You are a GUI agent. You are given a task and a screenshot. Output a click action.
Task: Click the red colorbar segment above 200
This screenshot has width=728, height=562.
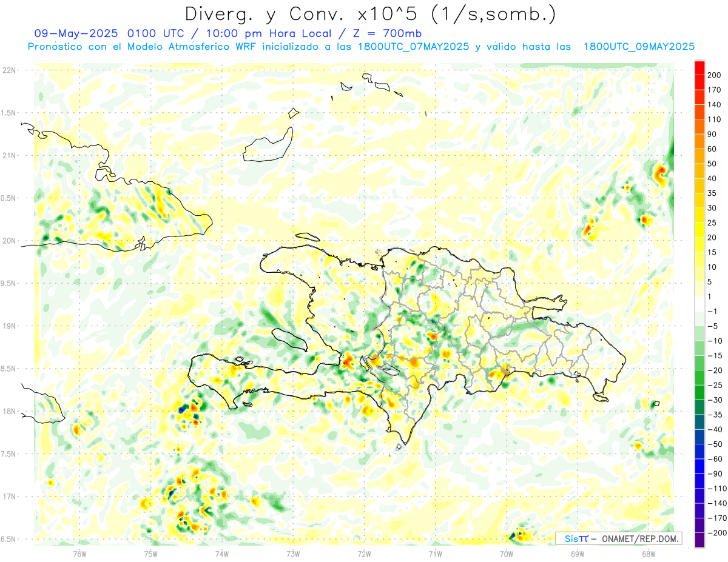tap(699, 67)
